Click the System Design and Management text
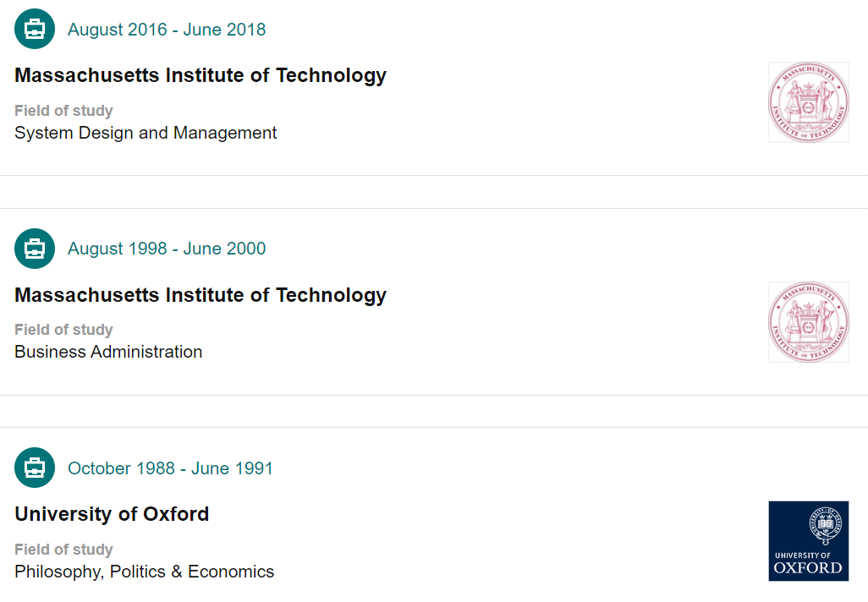Viewport: 868px width, 602px height. pyautogui.click(x=146, y=133)
